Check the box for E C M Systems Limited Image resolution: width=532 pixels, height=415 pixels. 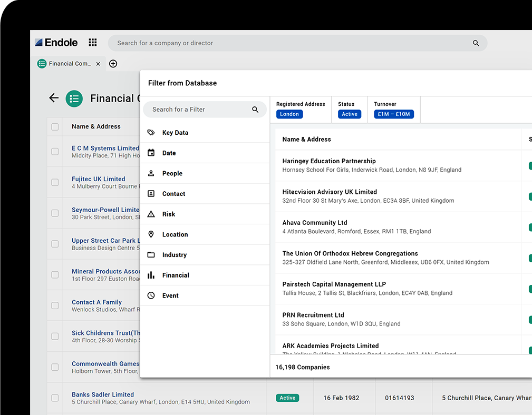pyautogui.click(x=55, y=152)
